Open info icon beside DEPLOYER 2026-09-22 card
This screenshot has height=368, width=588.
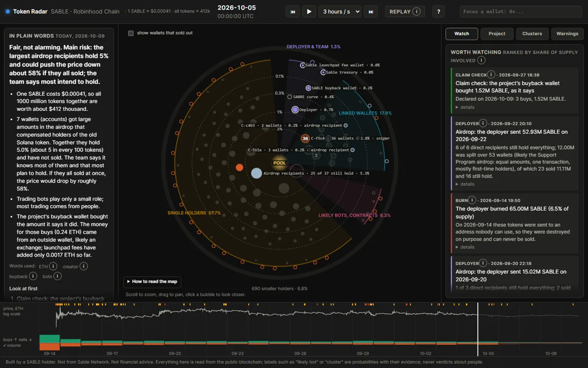tap(483, 123)
